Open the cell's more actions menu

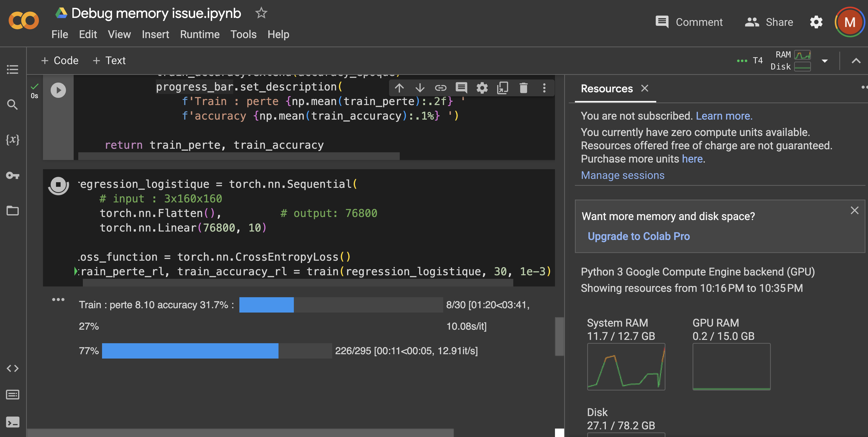pyautogui.click(x=544, y=88)
